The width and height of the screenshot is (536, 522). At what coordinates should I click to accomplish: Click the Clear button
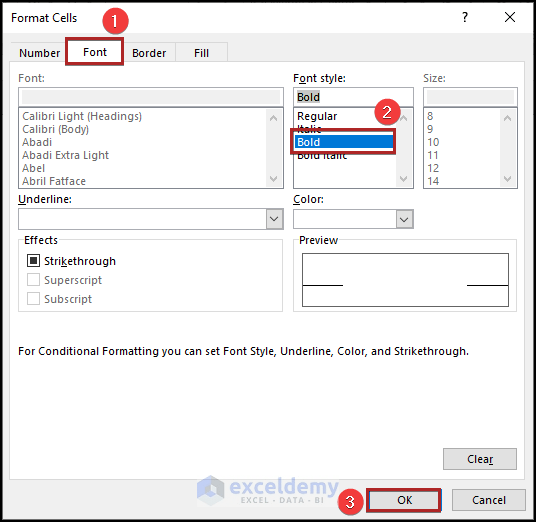(x=480, y=459)
